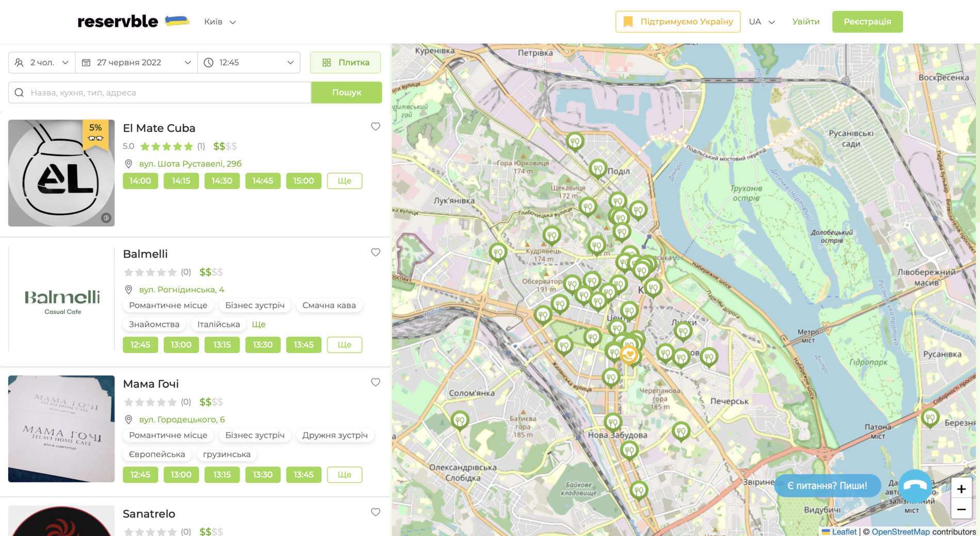Select Balmelli Знайомства tag

154,324
